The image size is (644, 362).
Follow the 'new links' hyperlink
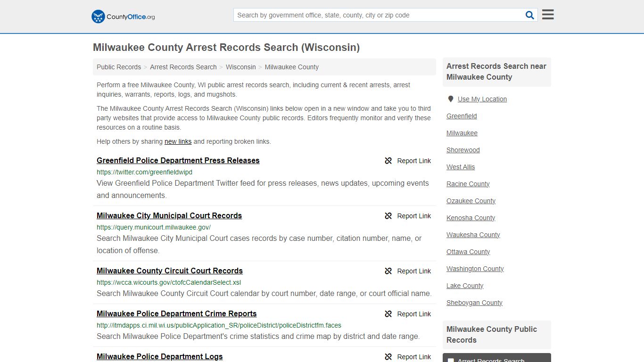178,141
